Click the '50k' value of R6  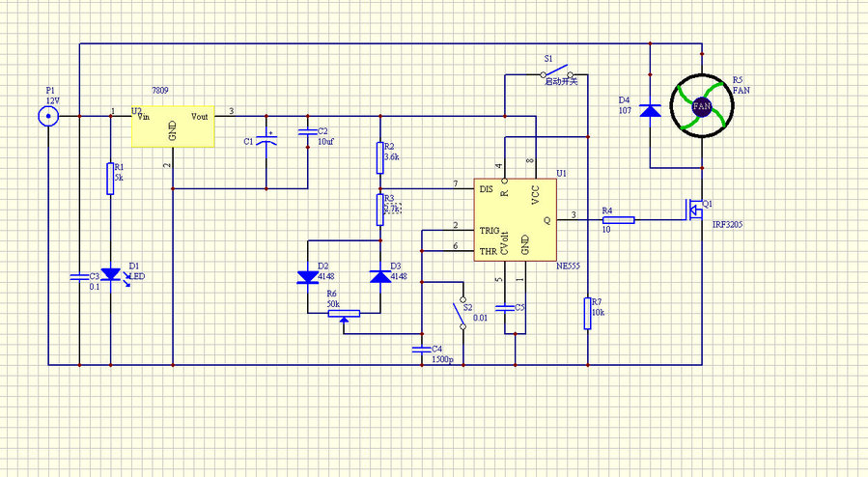tap(333, 304)
